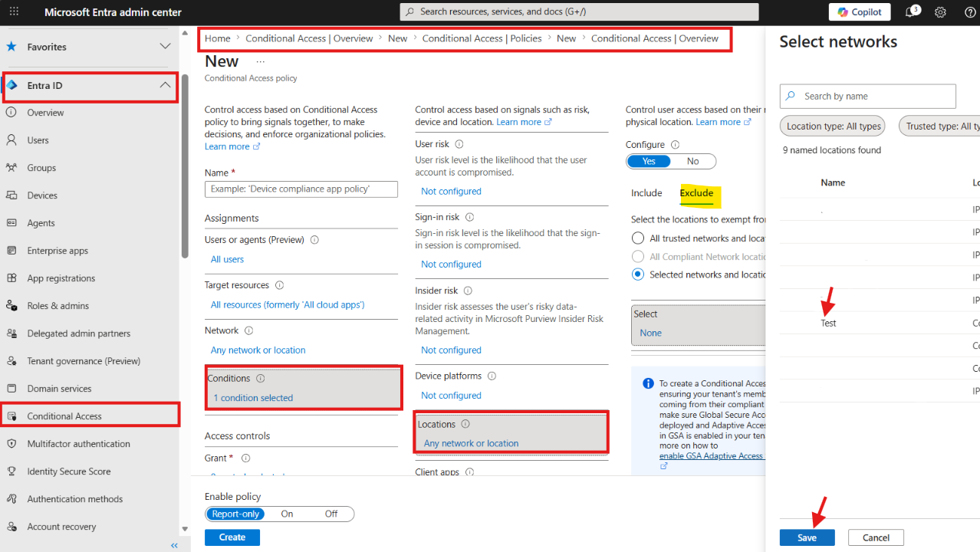Click Not configured under User risk

(x=451, y=192)
